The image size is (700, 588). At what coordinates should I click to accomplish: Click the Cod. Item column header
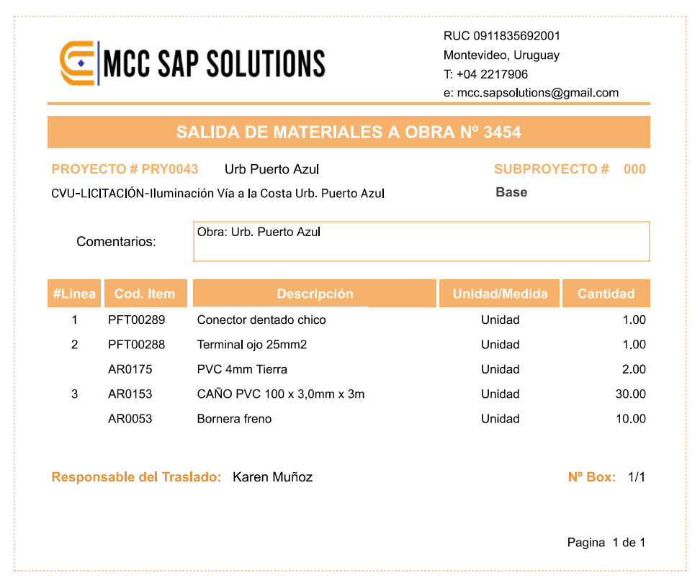145,293
